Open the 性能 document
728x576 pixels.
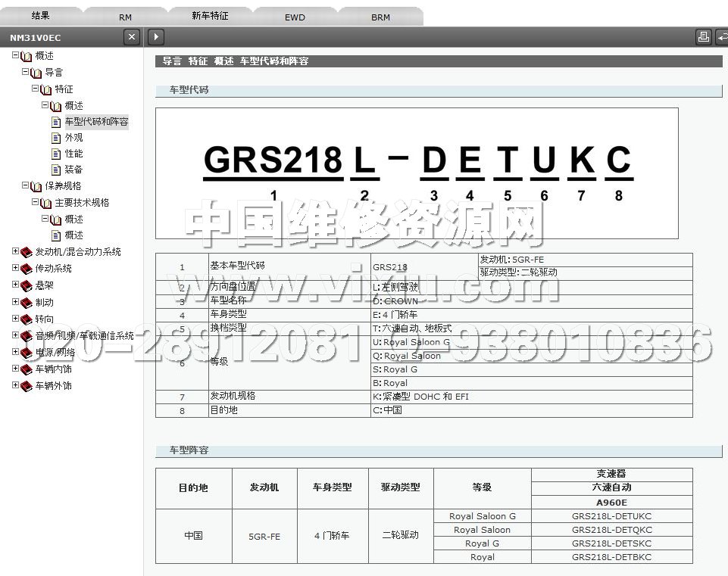click(73, 154)
